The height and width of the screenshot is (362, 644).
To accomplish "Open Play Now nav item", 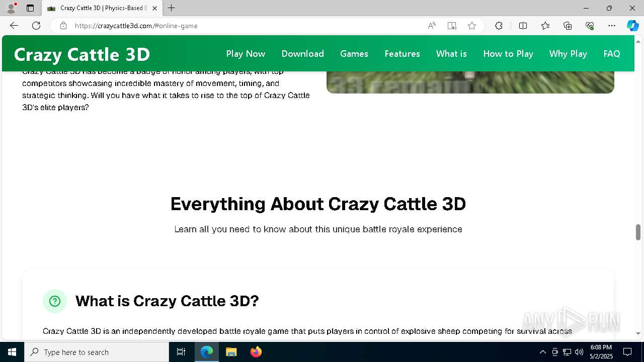I will tap(246, 54).
